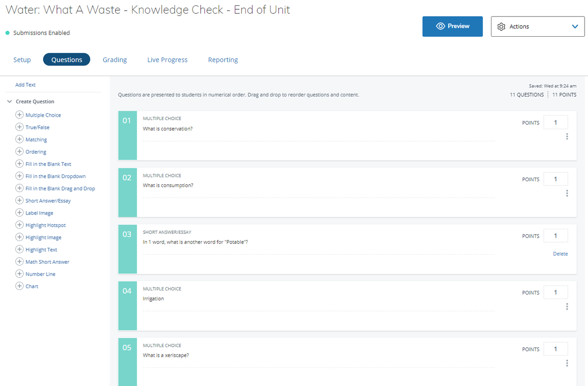Viewport: 588px width, 386px height.
Task: Open the Reporting tab
Action: tap(223, 60)
